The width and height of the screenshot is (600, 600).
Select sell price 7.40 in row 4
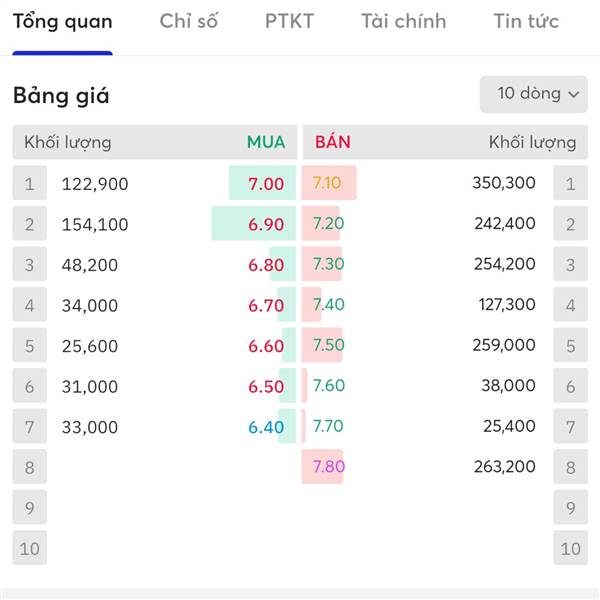[x=329, y=305]
